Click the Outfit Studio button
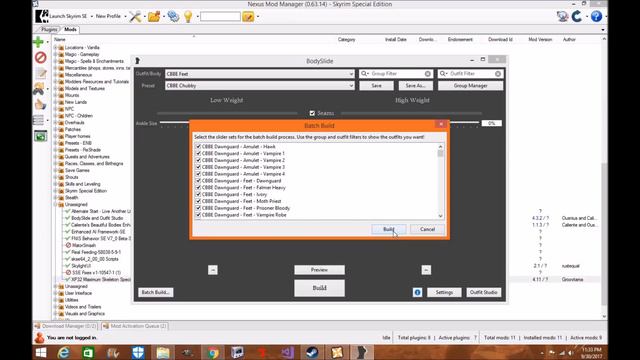The image size is (640, 360). point(483,292)
